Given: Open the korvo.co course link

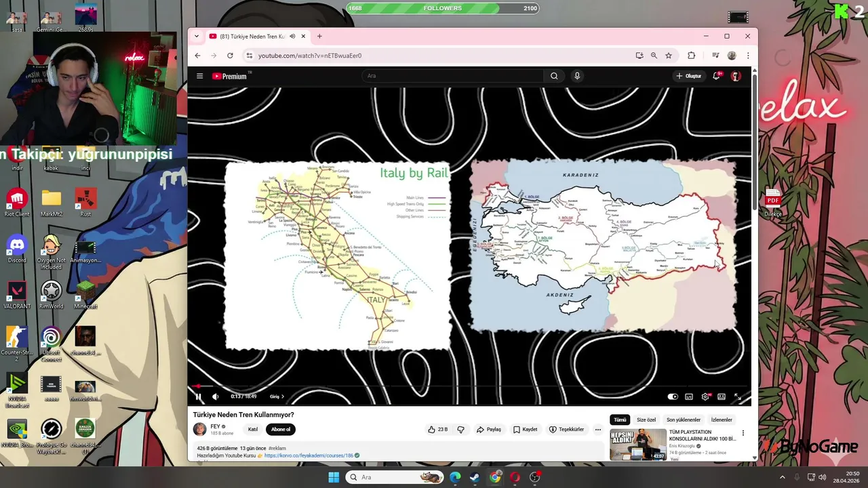Looking at the screenshot, I should [x=309, y=455].
